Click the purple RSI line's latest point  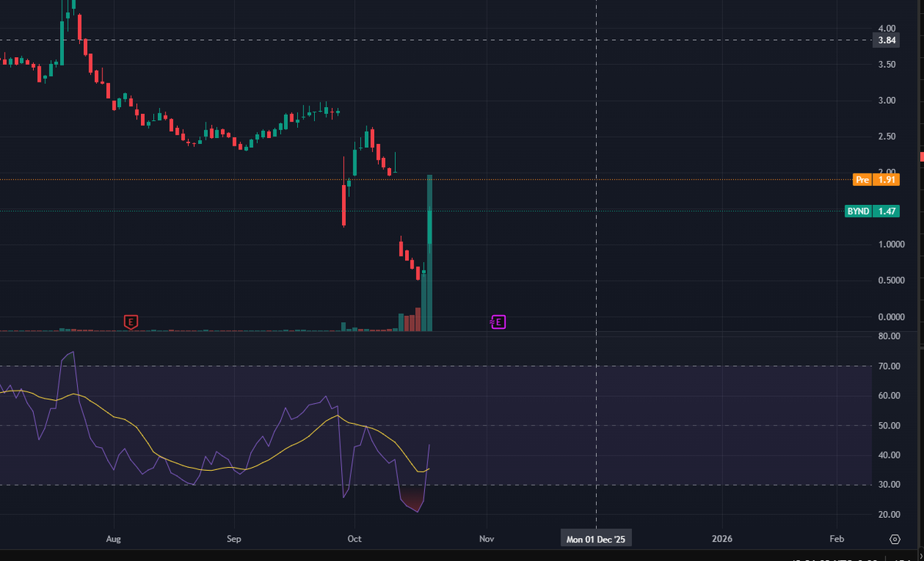(429, 445)
